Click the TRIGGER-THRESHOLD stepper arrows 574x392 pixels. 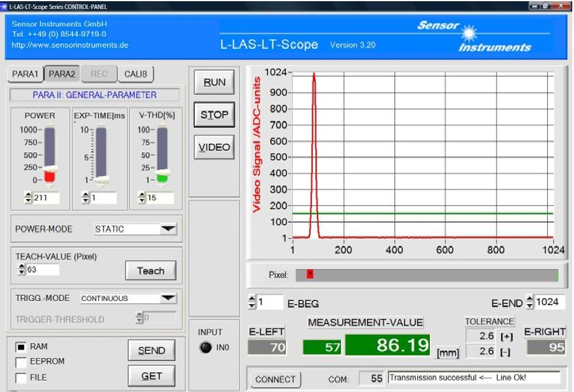tap(139, 318)
